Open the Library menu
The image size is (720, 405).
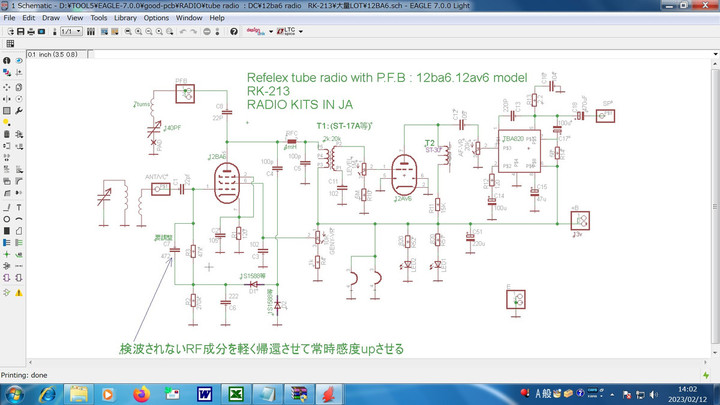125,18
